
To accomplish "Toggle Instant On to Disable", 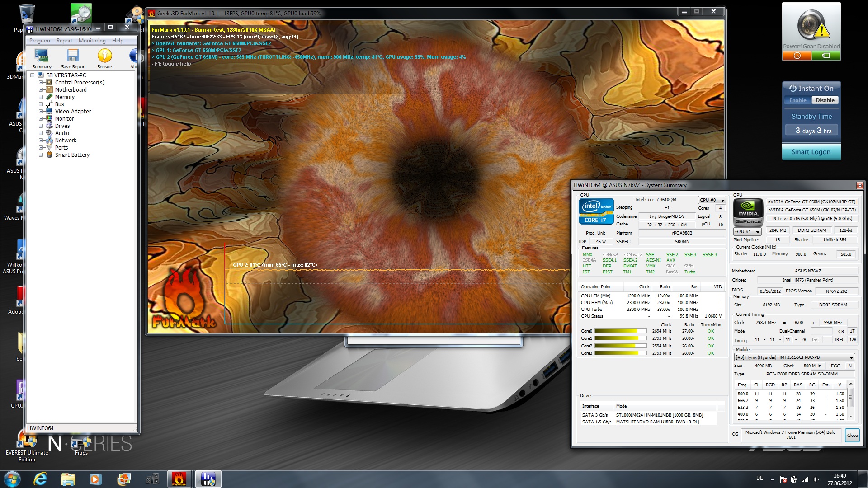I will 825,100.
